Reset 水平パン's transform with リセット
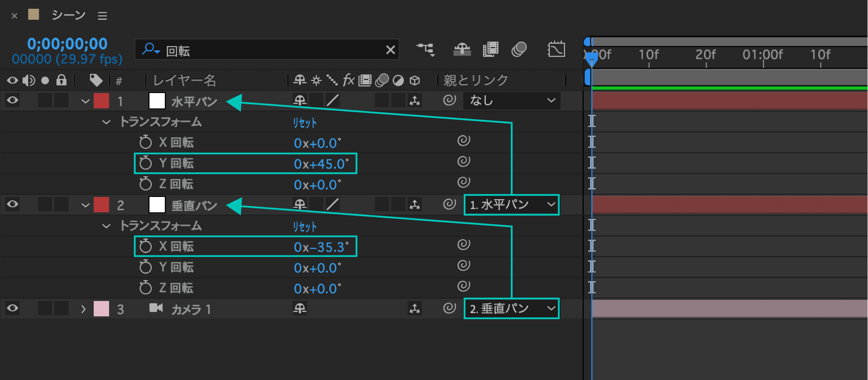Screen dimensions: 868x380 [305, 123]
